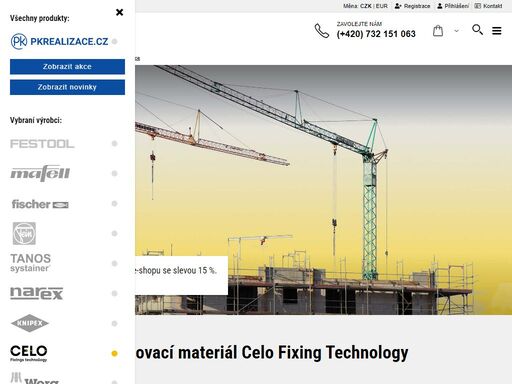Toggle the dot next to PKREALIZACE.CZ
Viewport: 512px width, 384px height.
(x=114, y=42)
